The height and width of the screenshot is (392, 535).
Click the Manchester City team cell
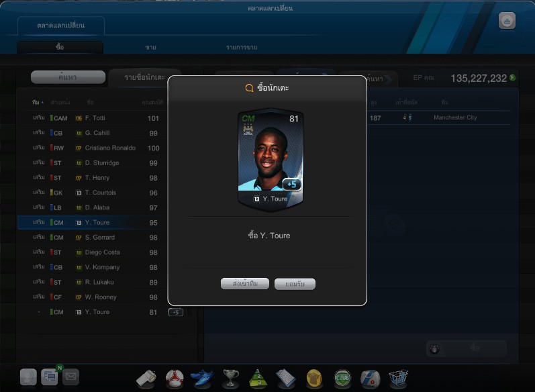click(x=455, y=117)
